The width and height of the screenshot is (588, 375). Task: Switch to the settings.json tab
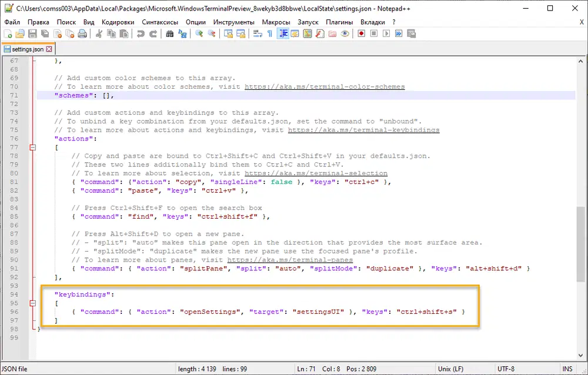[x=27, y=49]
